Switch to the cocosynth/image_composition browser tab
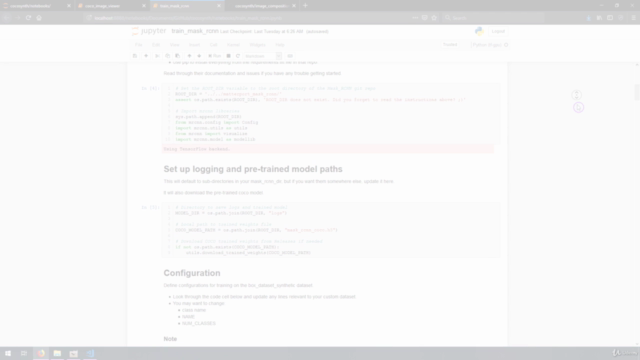Image resolution: width=640 pixels, height=360 pixels. [261, 6]
